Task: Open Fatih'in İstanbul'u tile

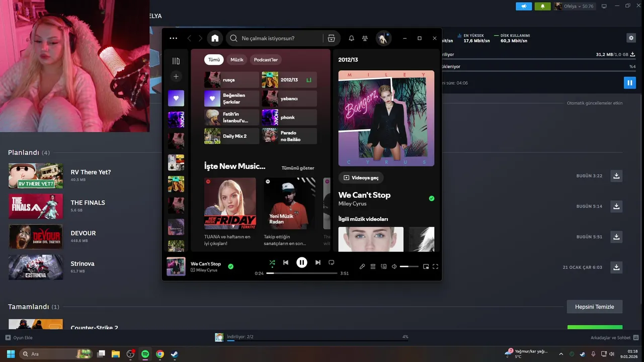Action: pos(232,117)
